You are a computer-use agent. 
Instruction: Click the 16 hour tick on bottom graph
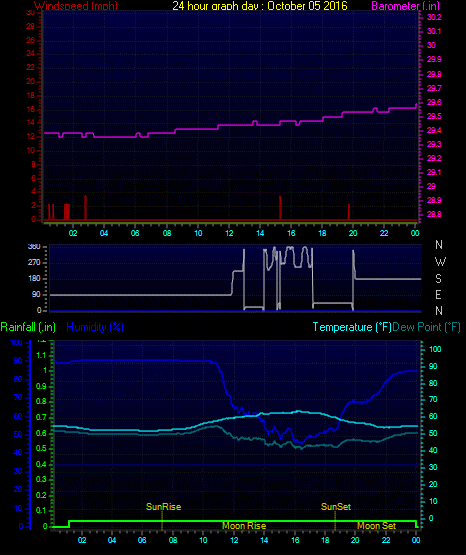coord(295,540)
